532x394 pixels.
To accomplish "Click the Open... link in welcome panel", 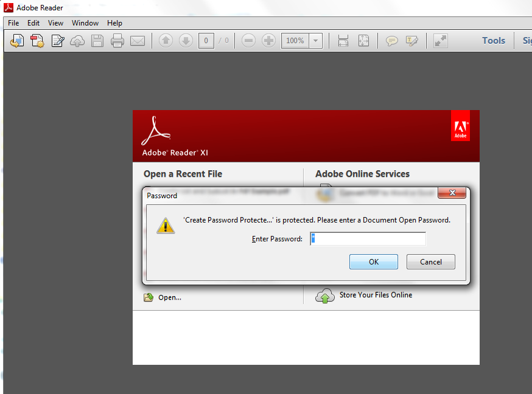I will (170, 297).
